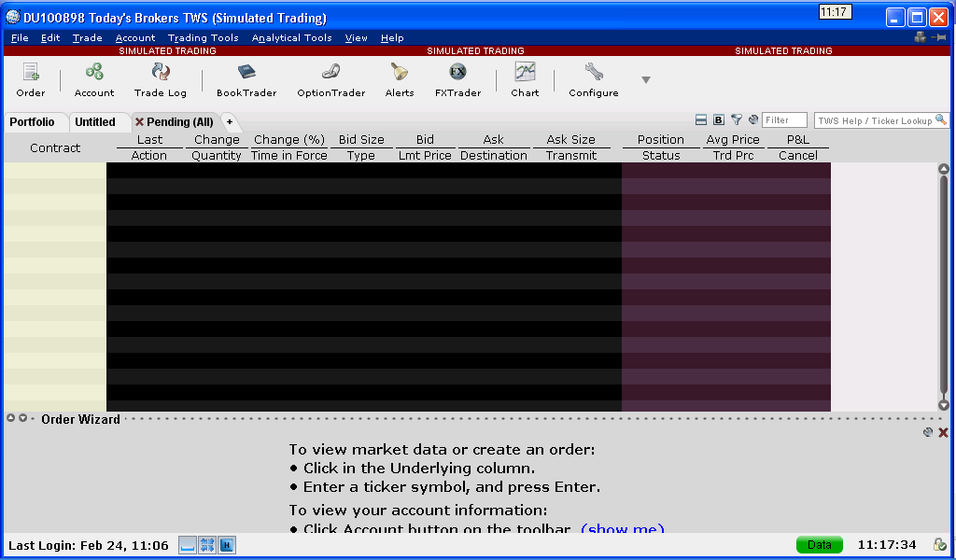Open the Analytical Tools menu

coord(291,37)
